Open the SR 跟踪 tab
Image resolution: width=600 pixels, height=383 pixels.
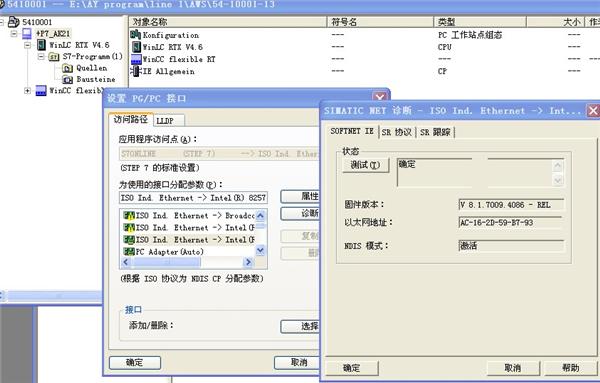pos(435,132)
